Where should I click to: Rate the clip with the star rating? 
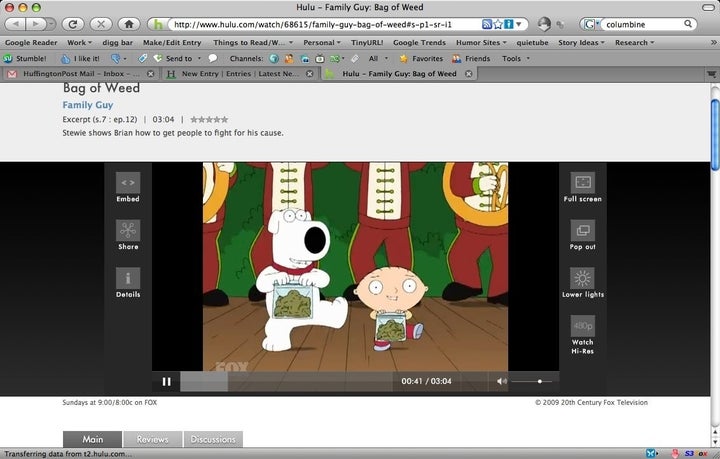pyautogui.click(x=209, y=120)
